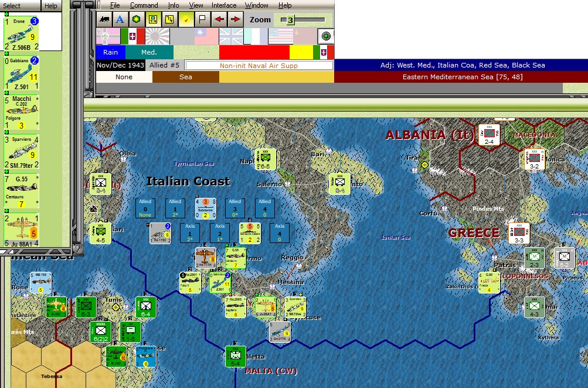The width and height of the screenshot is (588, 388).
Task: Toggle the highlighted unit status display button
Action: (153, 19)
